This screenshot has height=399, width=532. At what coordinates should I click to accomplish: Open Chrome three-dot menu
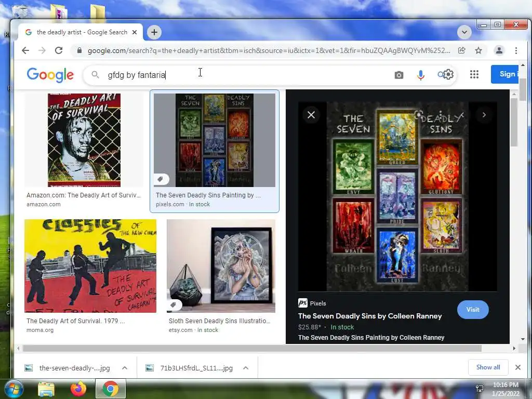pos(516,50)
